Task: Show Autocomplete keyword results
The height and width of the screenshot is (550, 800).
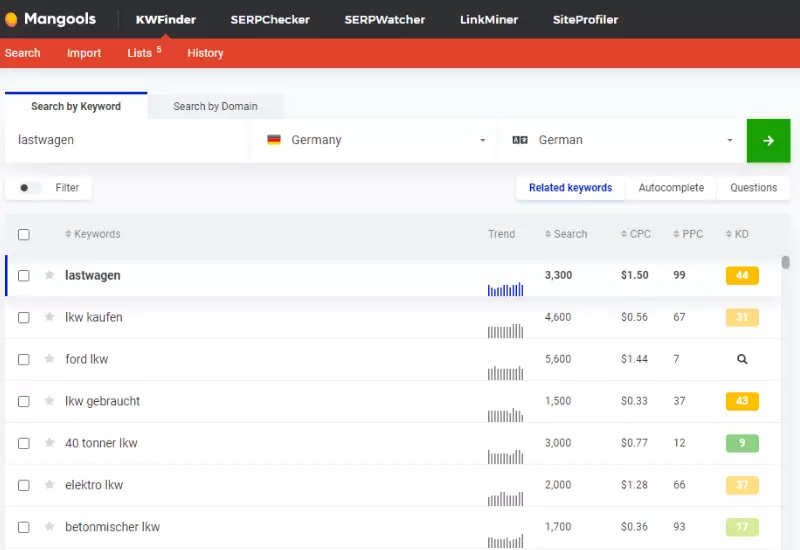Action: tap(671, 188)
